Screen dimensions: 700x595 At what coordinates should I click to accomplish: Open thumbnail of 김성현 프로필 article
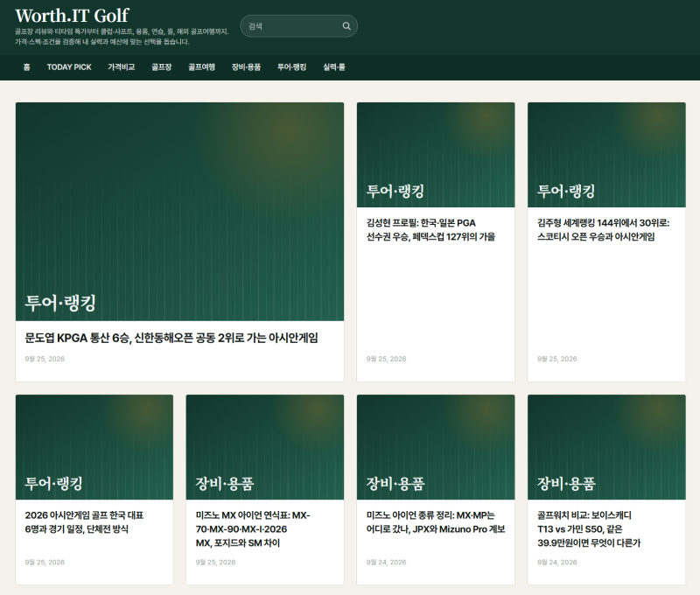[x=436, y=155]
